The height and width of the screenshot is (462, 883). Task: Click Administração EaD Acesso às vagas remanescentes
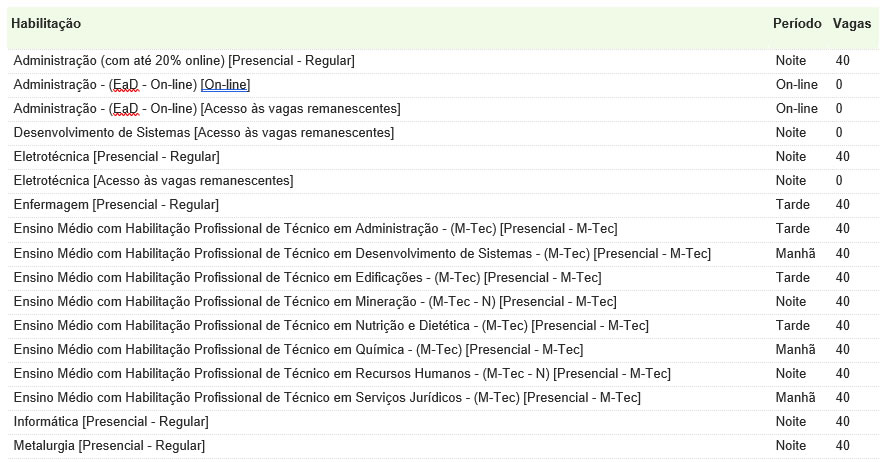pos(207,109)
